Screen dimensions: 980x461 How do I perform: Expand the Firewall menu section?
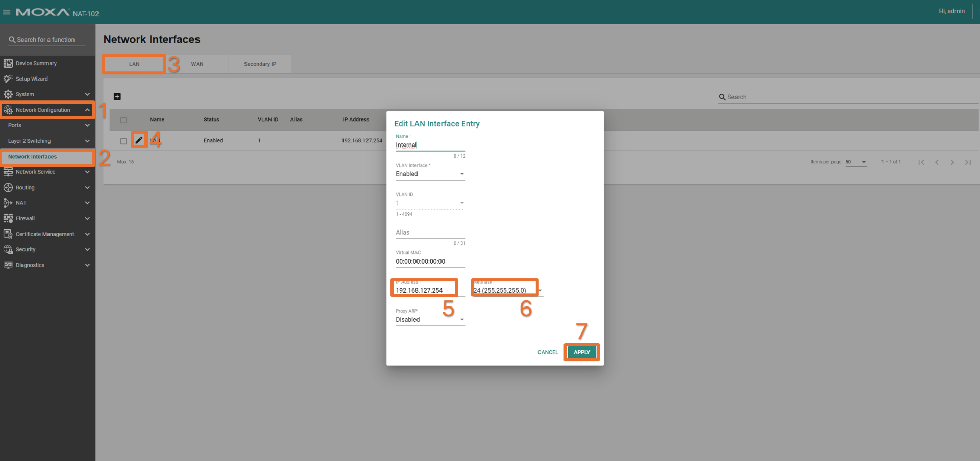tap(47, 219)
